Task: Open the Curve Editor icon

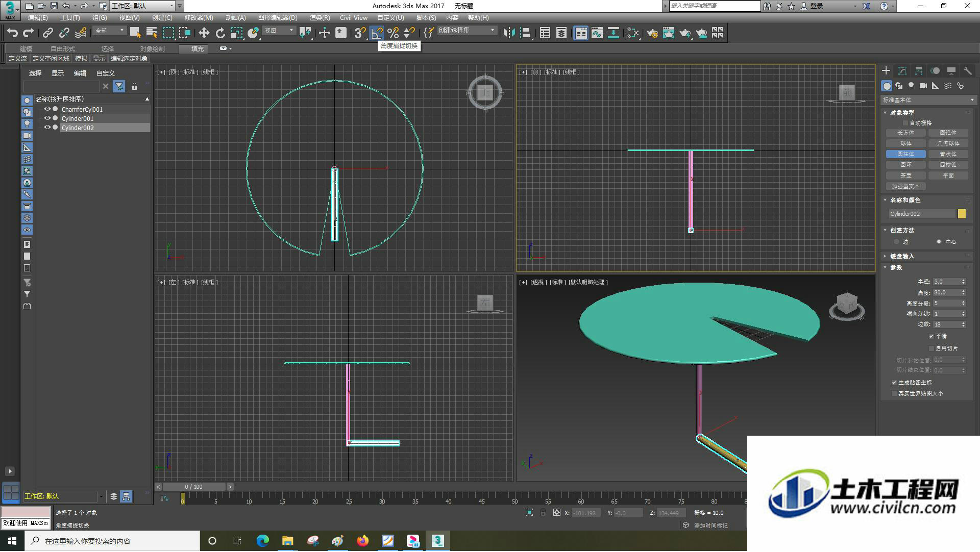Action: [597, 33]
